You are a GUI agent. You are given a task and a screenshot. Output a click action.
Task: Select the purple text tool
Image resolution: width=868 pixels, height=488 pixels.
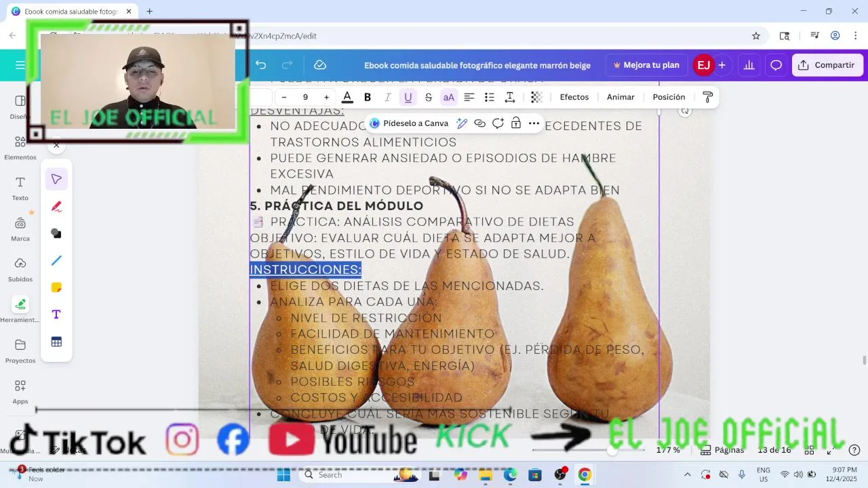(56, 314)
